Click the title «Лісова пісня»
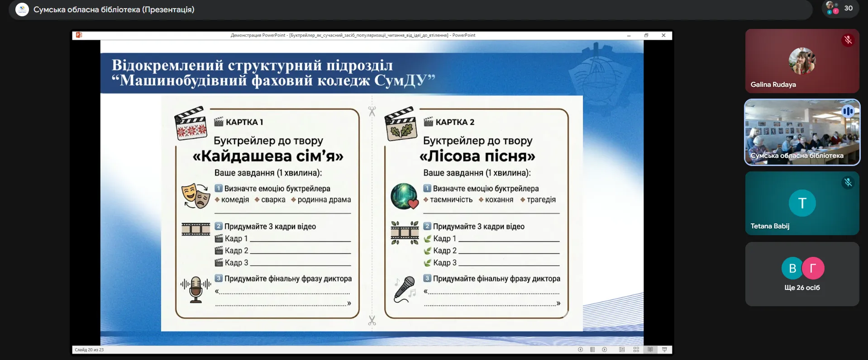The image size is (868, 360). [477, 156]
